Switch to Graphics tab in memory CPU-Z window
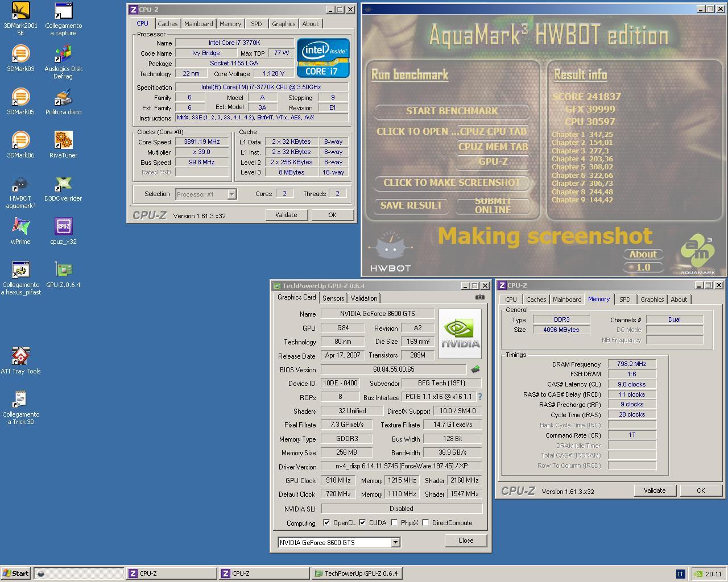The width and height of the screenshot is (728, 582). click(652, 300)
